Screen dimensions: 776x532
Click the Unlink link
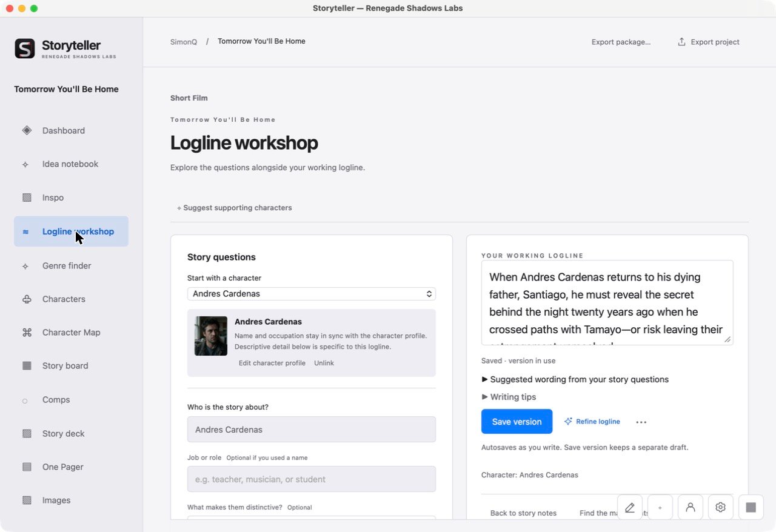[x=324, y=363]
